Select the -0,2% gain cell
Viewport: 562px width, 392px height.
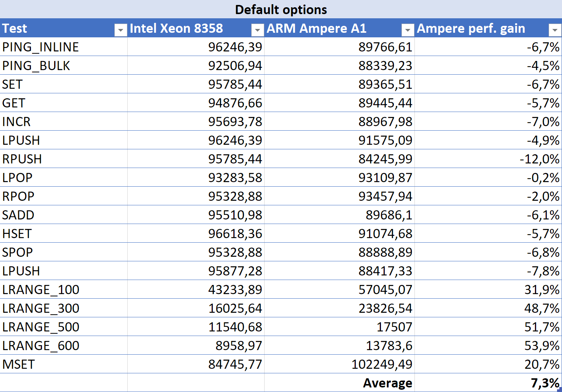point(488,178)
